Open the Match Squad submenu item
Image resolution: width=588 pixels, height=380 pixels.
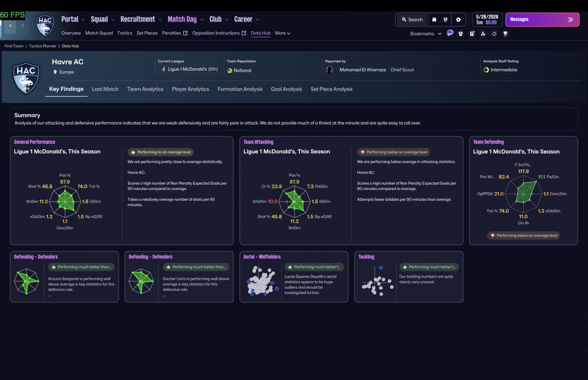[99, 33]
